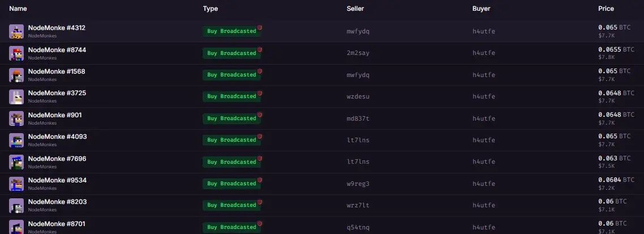The height and width of the screenshot is (234, 644).
Task: Open the NodeMonke #901 avatar thumbnail
Action: click(x=16, y=119)
